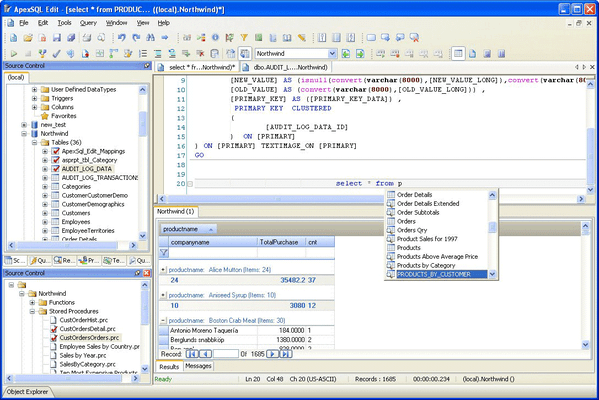Expand the Alice Mutton product group
This screenshot has width=599, height=400.
(163, 270)
